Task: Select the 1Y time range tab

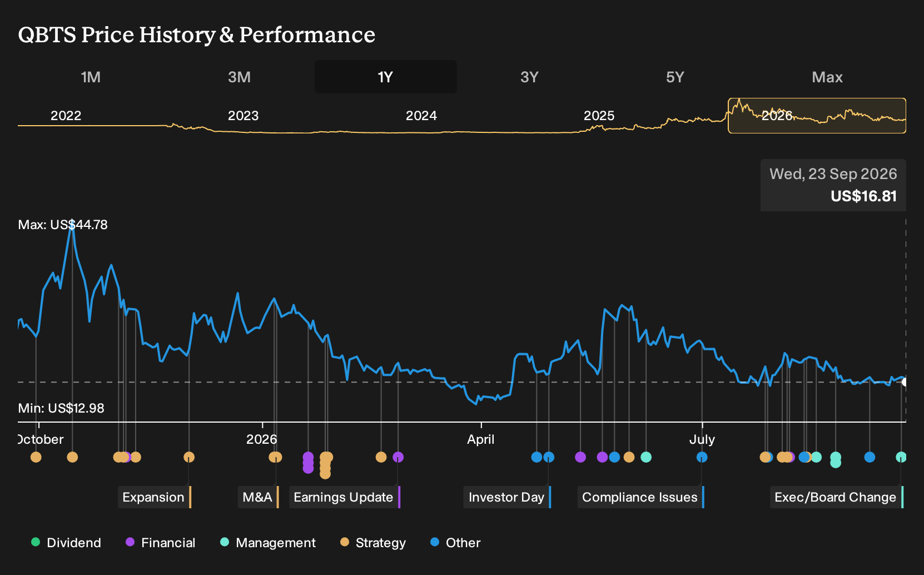Action: pos(386,77)
